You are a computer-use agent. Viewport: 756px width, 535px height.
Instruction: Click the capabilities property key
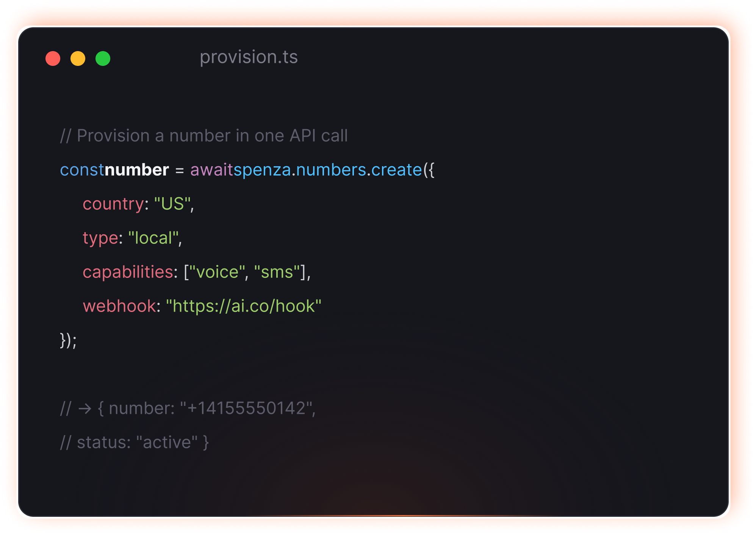coord(128,272)
